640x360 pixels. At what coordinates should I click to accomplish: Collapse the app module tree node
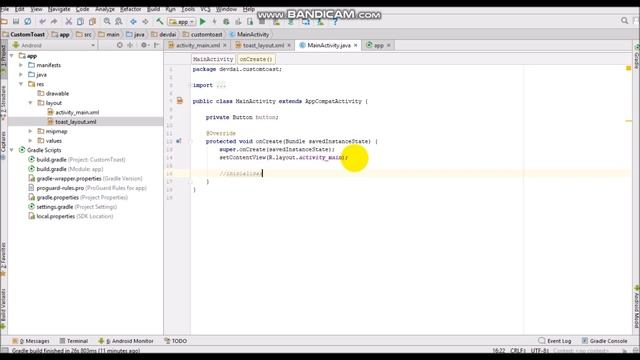pyautogui.click(x=11, y=56)
